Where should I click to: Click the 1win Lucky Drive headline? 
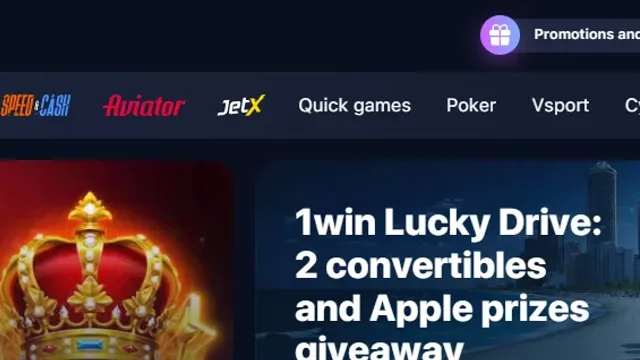point(448,222)
